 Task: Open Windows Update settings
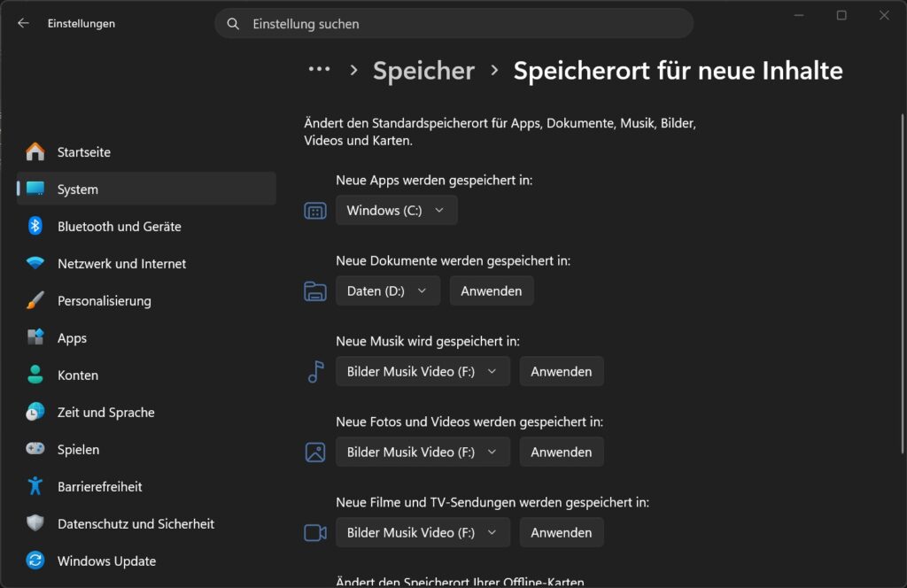pos(146,561)
